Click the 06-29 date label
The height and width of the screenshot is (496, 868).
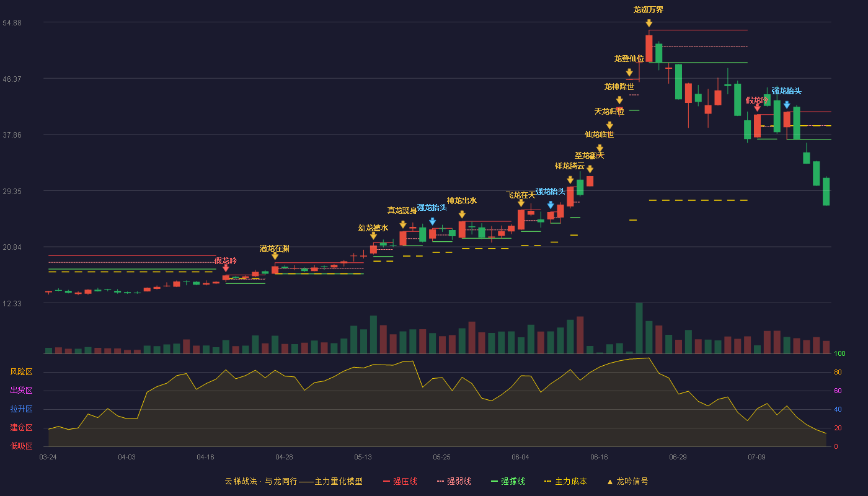(x=678, y=457)
